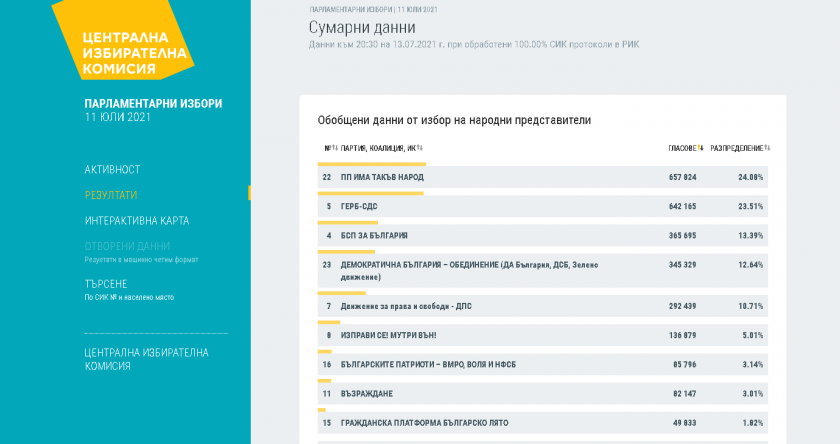Image resolution: width=840 pixels, height=444 pixels.
Task: Click the yellow bar above БСП ЗА БЪЛГАРИЯ
Action: tap(348, 222)
